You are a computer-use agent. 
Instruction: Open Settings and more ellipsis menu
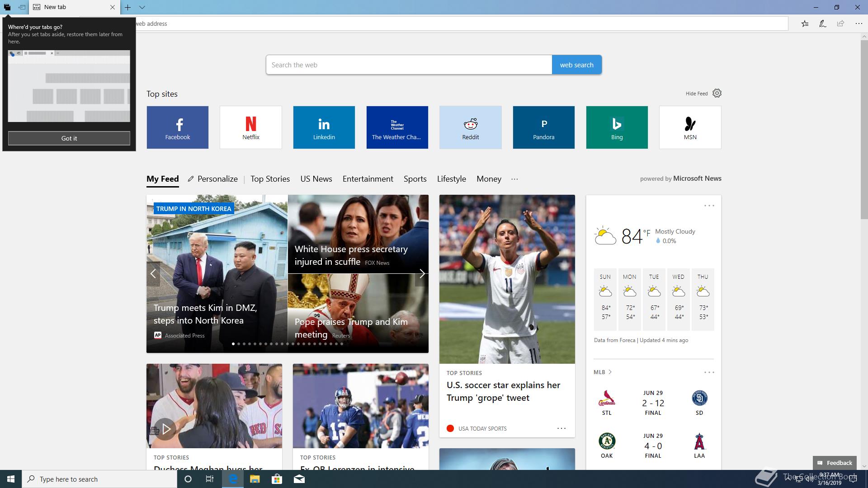pos(859,23)
